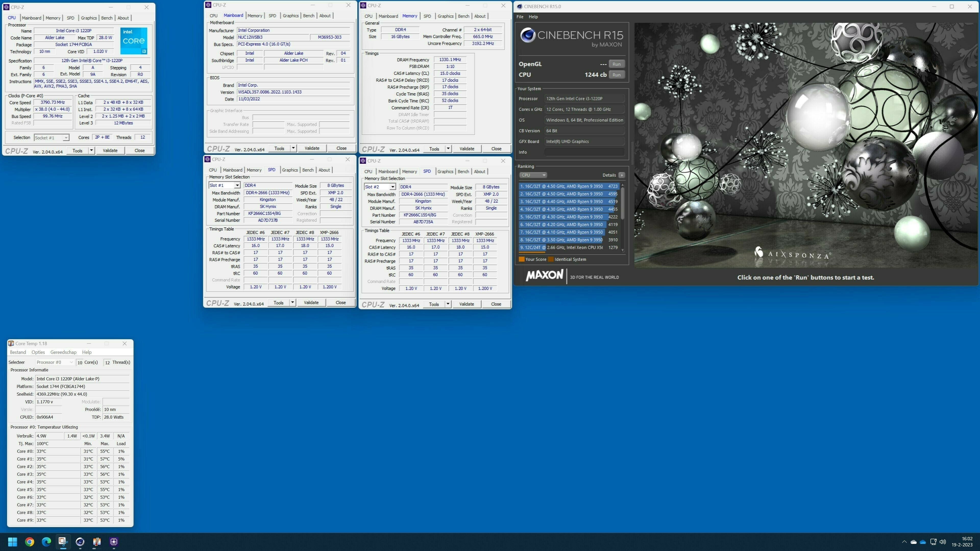
Task: Launch Google Chrome from the taskbar
Action: tap(29, 542)
